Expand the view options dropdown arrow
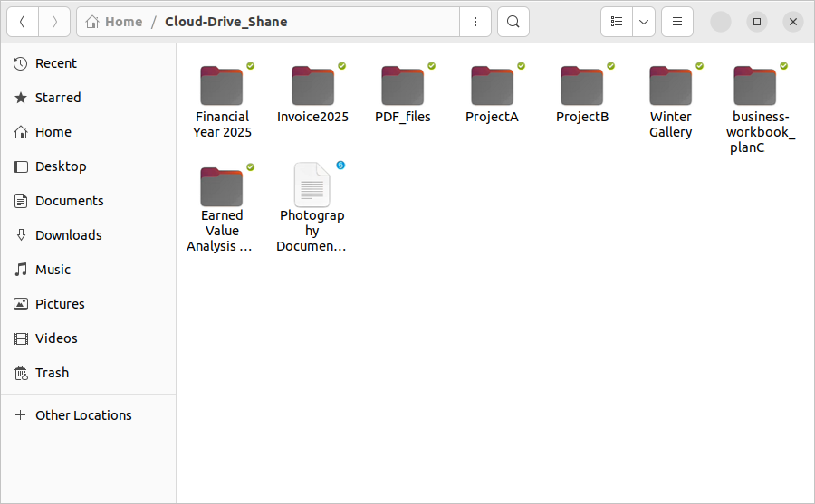 coord(644,22)
